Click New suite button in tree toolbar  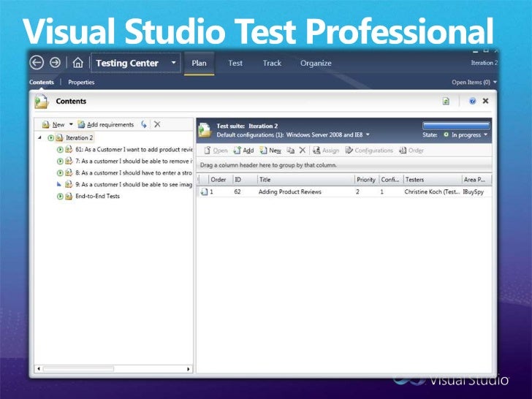(53, 124)
